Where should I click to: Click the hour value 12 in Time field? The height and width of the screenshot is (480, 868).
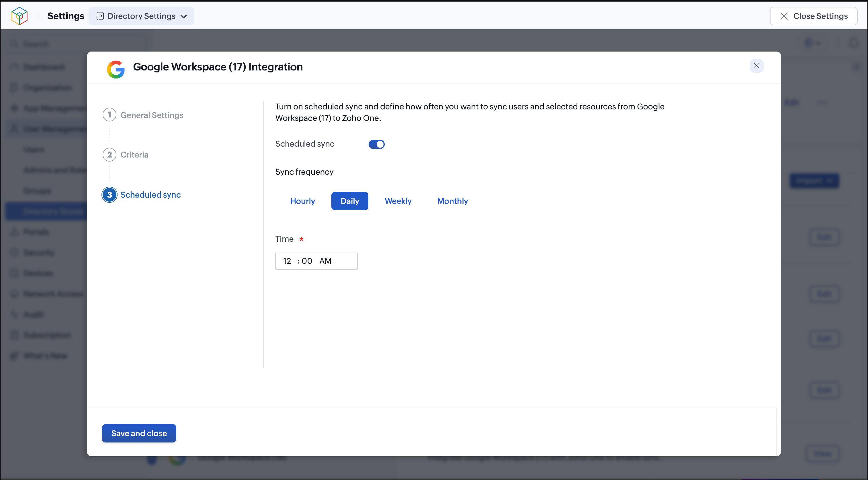tap(287, 261)
